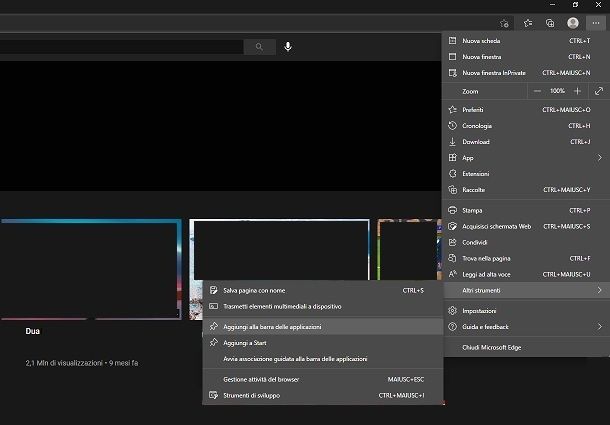This screenshot has height=425, width=610.
Task: Click Download arrow icon
Action: 452,142
